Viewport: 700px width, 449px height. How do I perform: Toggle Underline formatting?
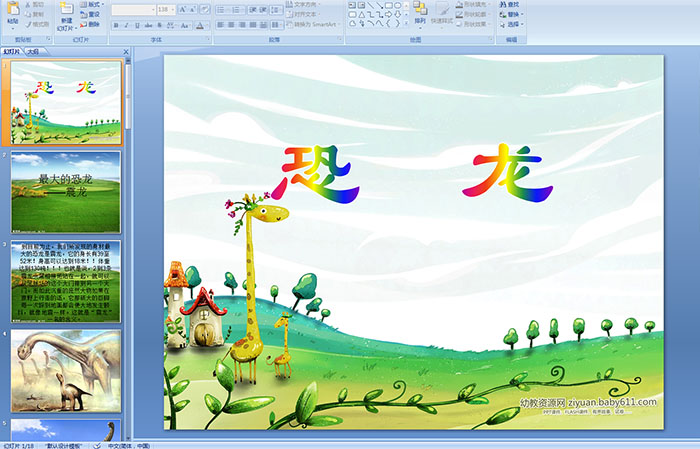tap(136, 25)
